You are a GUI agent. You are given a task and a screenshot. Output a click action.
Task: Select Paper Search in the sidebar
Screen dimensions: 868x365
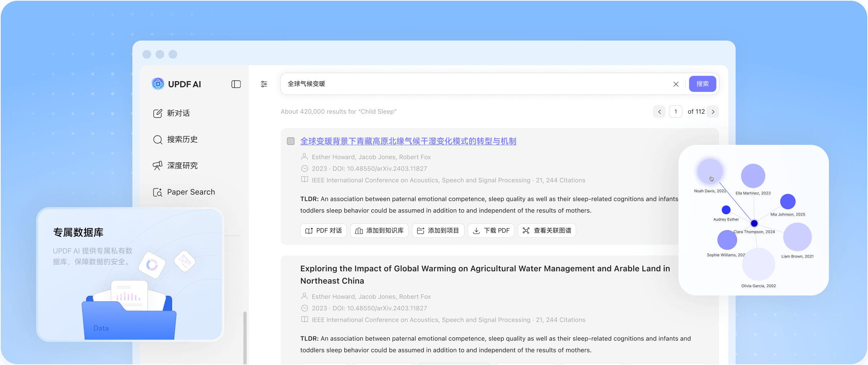click(184, 192)
